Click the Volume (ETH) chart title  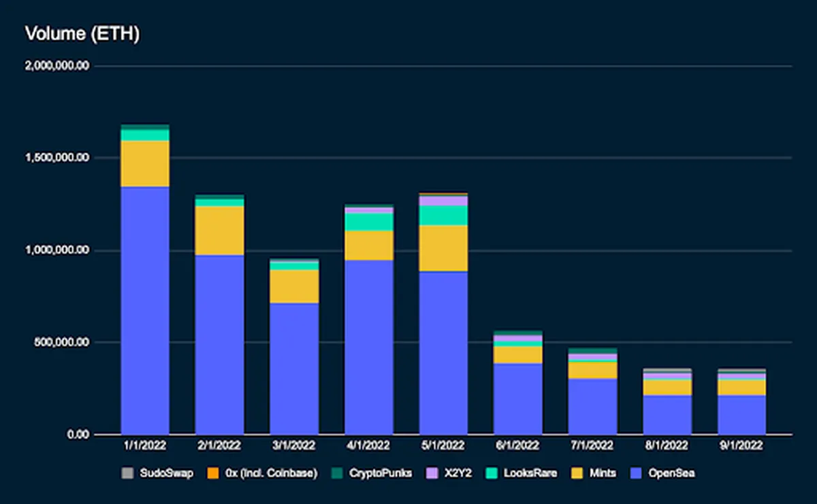(x=82, y=34)
